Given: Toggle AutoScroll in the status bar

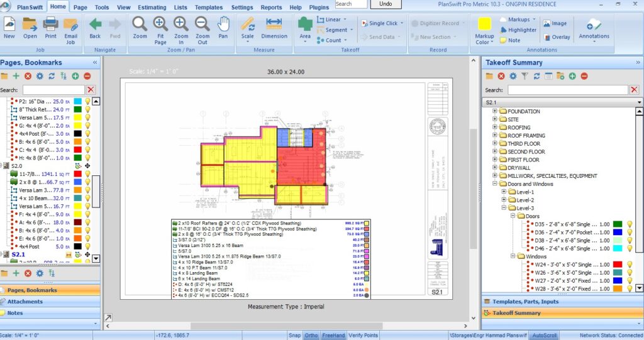Looking at the screenshot, I should (x=544, y=336).
